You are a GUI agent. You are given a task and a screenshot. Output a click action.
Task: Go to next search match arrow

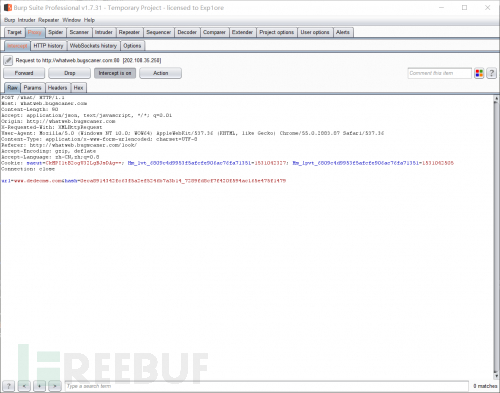[x=55, y=386]
